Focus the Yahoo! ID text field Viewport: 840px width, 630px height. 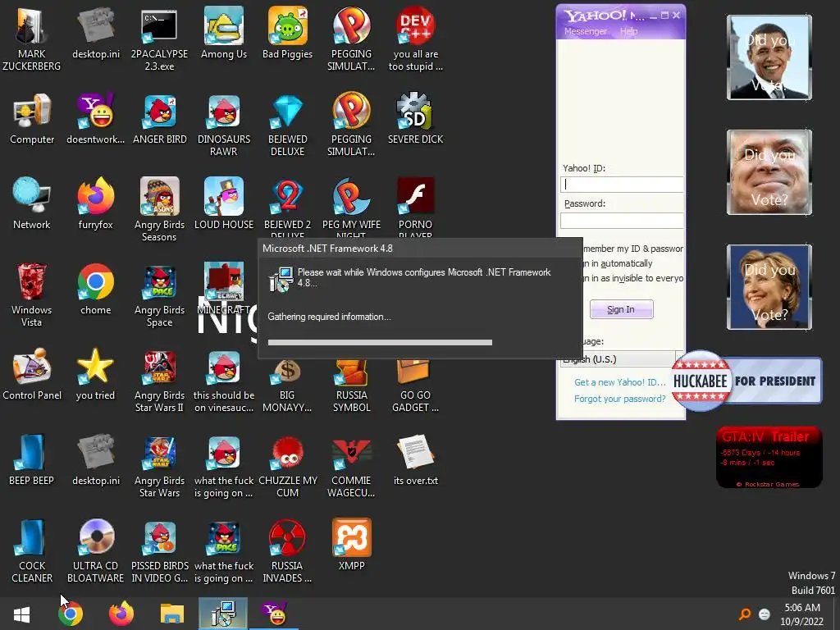point(622,185)
